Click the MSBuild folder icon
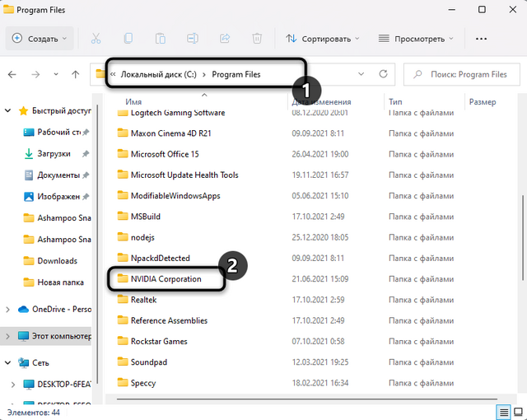The height and width of the screenshot is (420, 527). point(123,217)
